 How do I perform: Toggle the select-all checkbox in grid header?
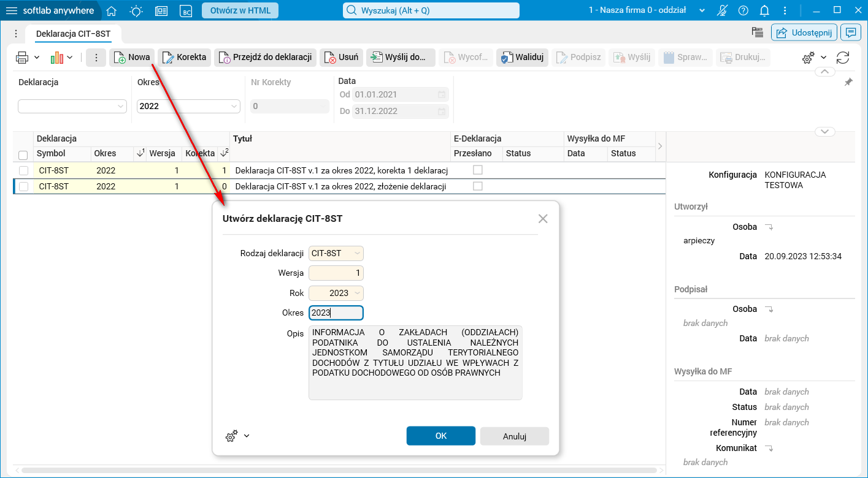pos(23,155)
